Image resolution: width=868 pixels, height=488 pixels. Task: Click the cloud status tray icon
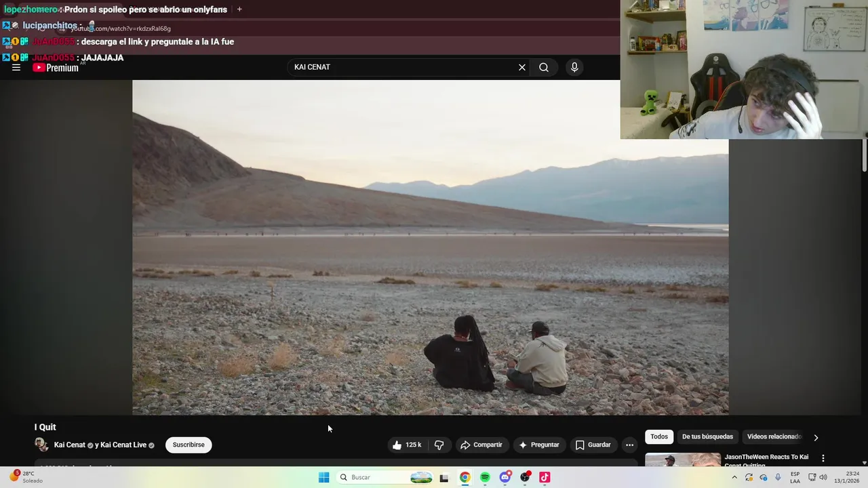coord(764,477)
